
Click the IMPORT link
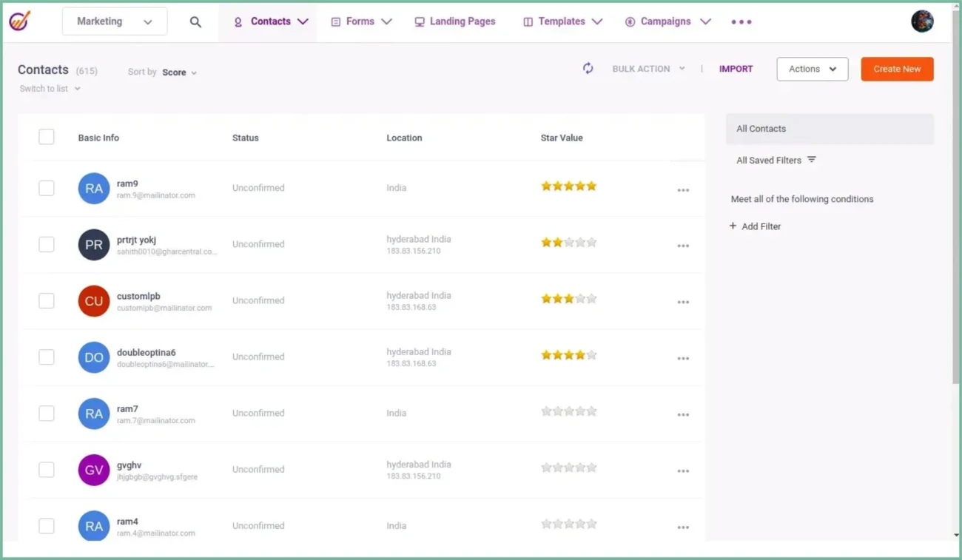tap(736, 68)
